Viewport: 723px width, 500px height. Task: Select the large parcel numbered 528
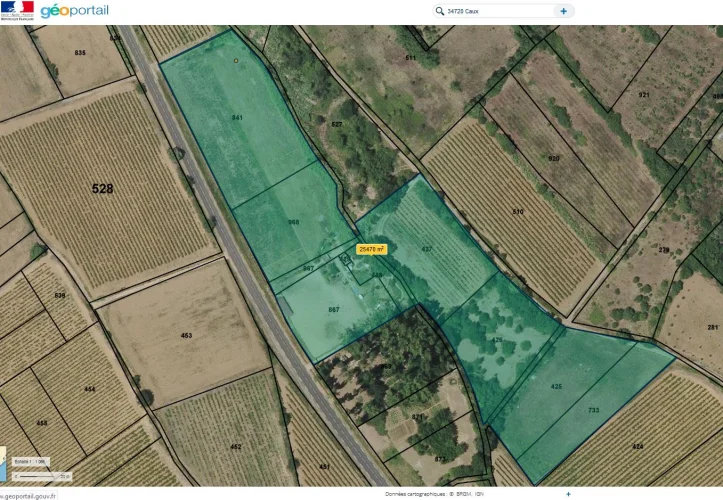[x=102, y=187]
